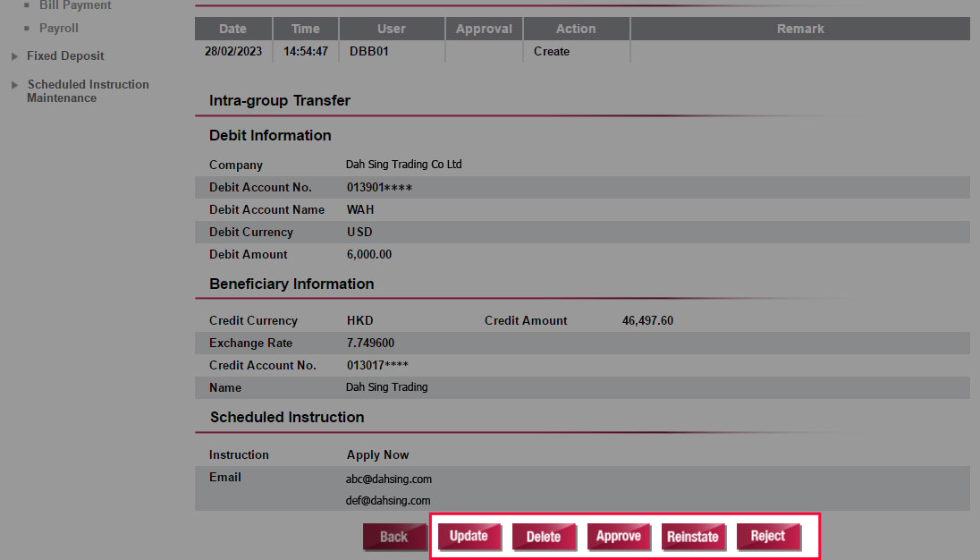
Task: Click the Back button
Action: [x=394, y=537]
